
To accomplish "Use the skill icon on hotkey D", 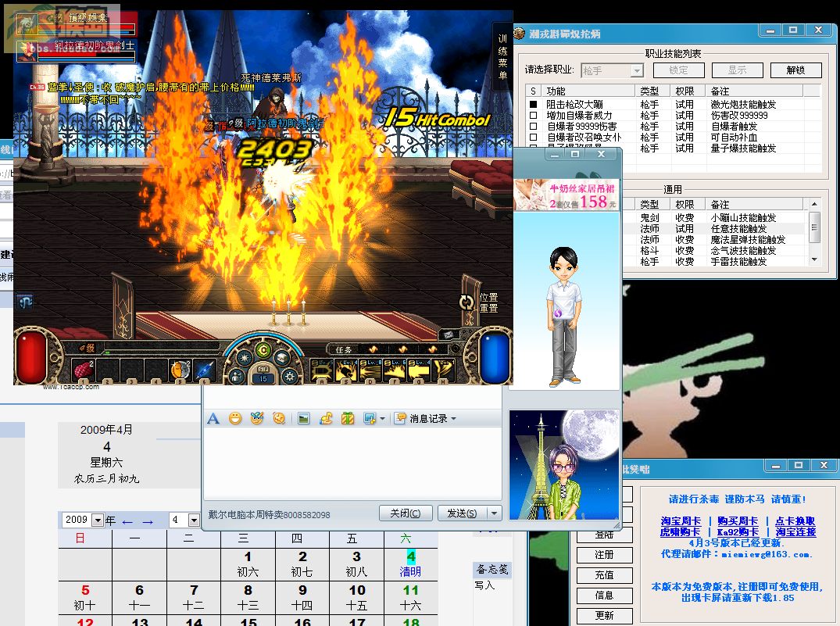I will click(370, 370).
